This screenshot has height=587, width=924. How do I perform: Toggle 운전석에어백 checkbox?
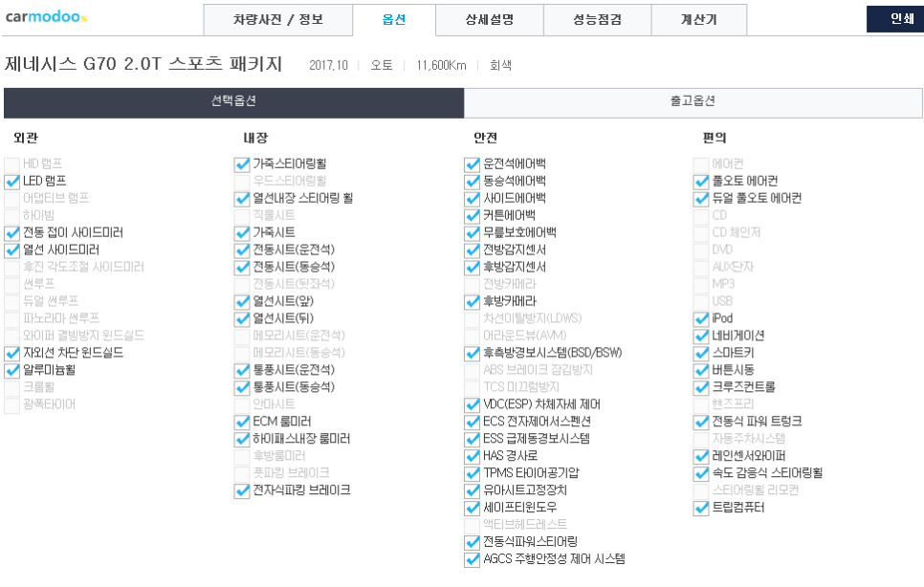pos(472,164)
